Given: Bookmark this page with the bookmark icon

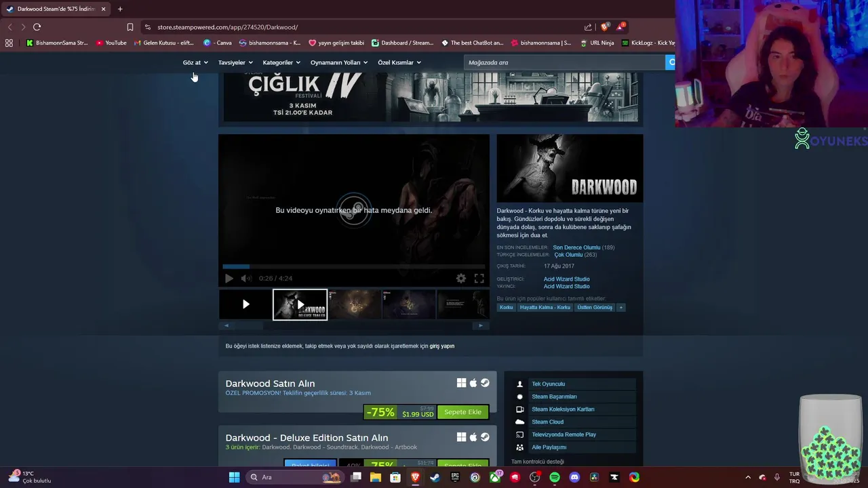Looking at the screenshot, I should click(130, 27).
